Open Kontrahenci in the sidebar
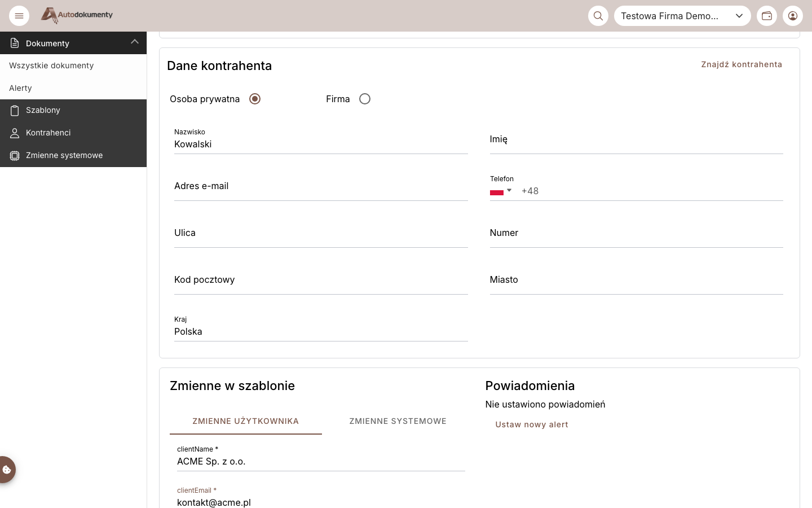This screenshot has height=508, width=812. pos(73,133)
